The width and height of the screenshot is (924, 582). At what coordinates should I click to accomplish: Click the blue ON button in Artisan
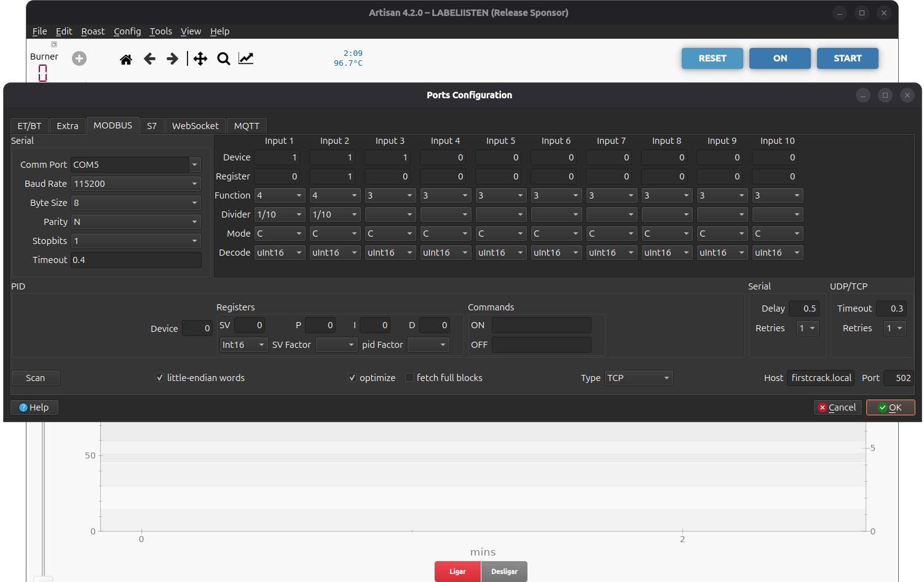[780, 58]
